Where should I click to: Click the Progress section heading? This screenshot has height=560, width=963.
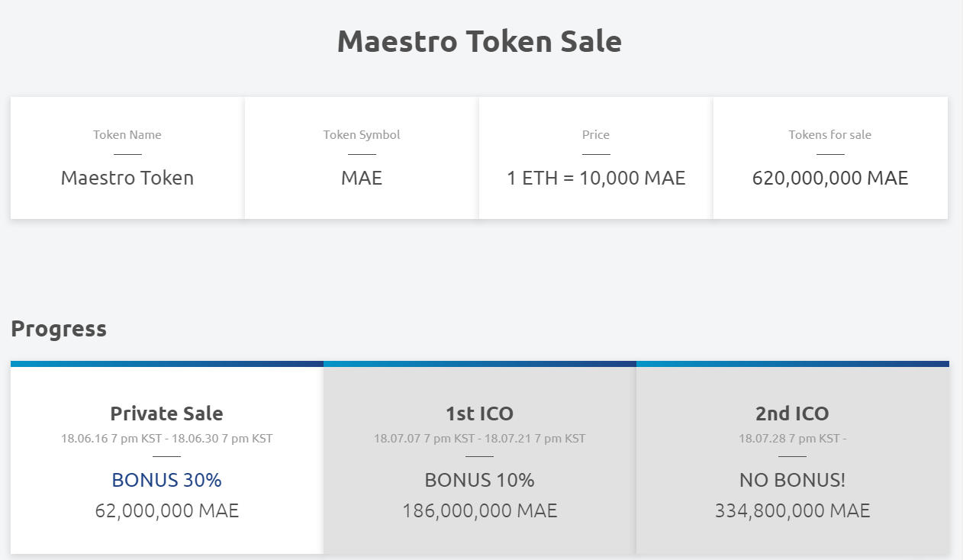[x=59, y=329]
